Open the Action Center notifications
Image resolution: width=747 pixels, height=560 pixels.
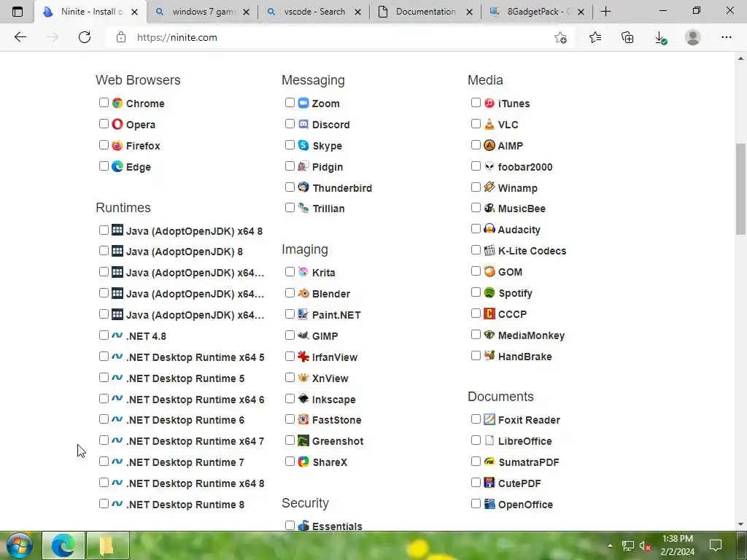[716, 545]
